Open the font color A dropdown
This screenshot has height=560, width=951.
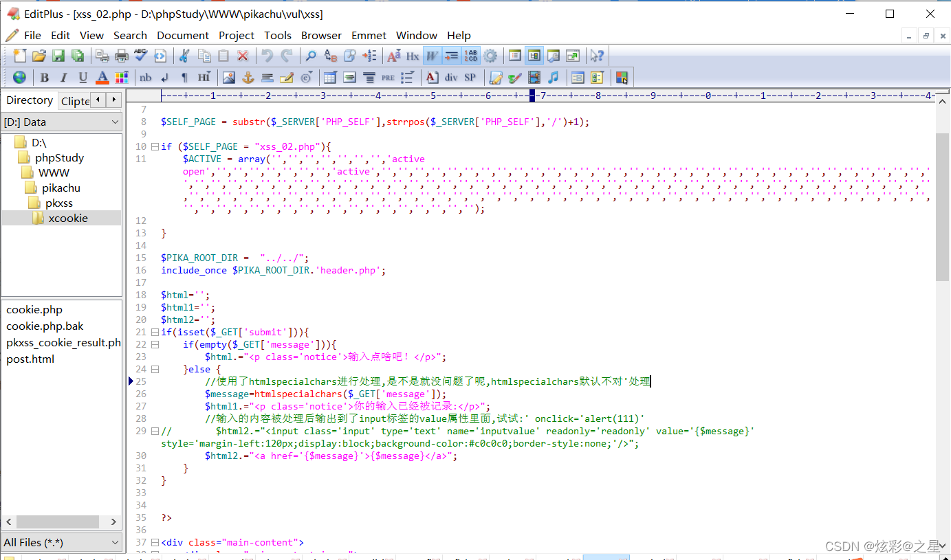(x=102, y=77)
